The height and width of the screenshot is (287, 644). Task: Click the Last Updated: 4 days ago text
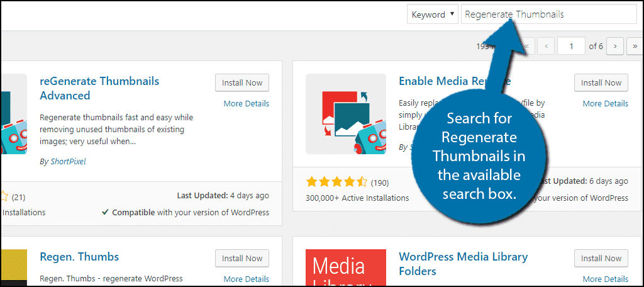[223, 196]
